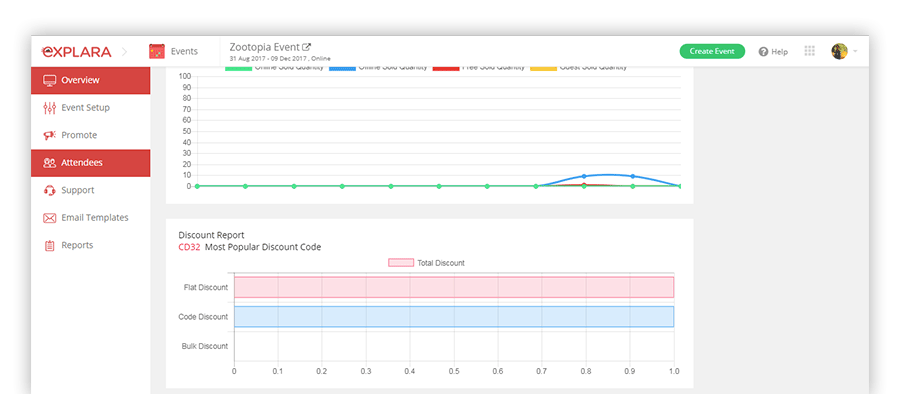Click the Explara logo
This screenshot has height=405, width=900.
[x=77, y=52]
